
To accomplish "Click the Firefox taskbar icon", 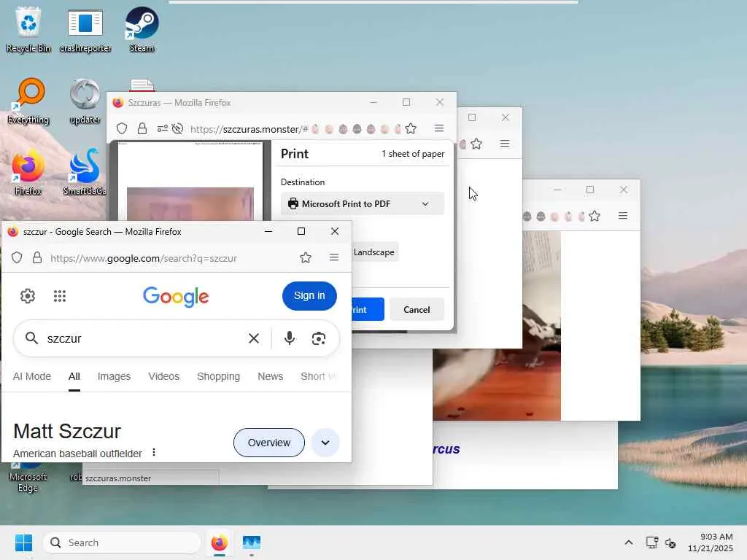I will (219, 542).
